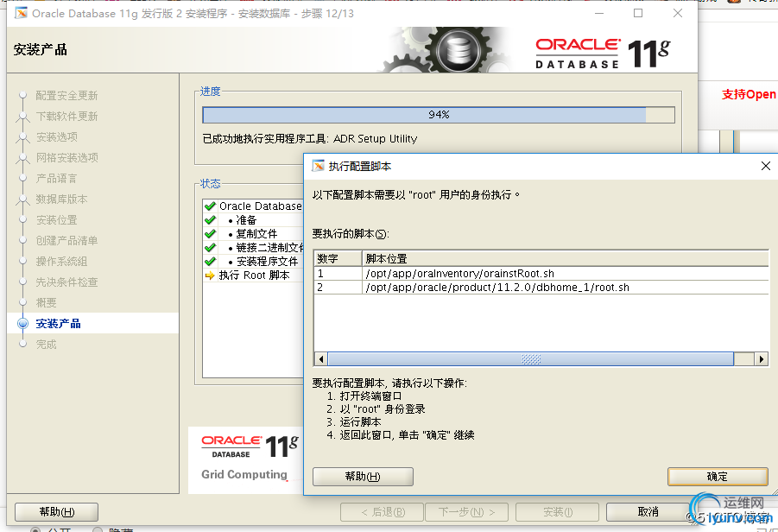Select the 操作系统组 step

pyautogui.click(x=61, y=262)
